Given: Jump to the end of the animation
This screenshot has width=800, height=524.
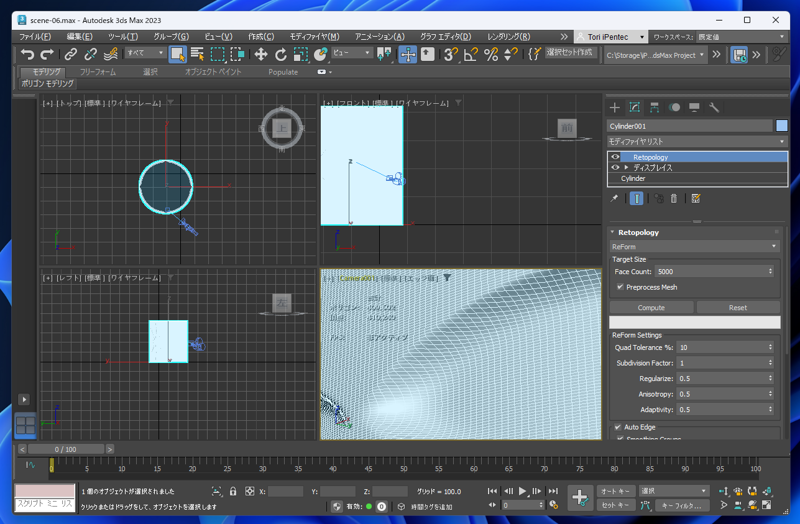Looking at the screenshot, I should [x=553, y=491].
